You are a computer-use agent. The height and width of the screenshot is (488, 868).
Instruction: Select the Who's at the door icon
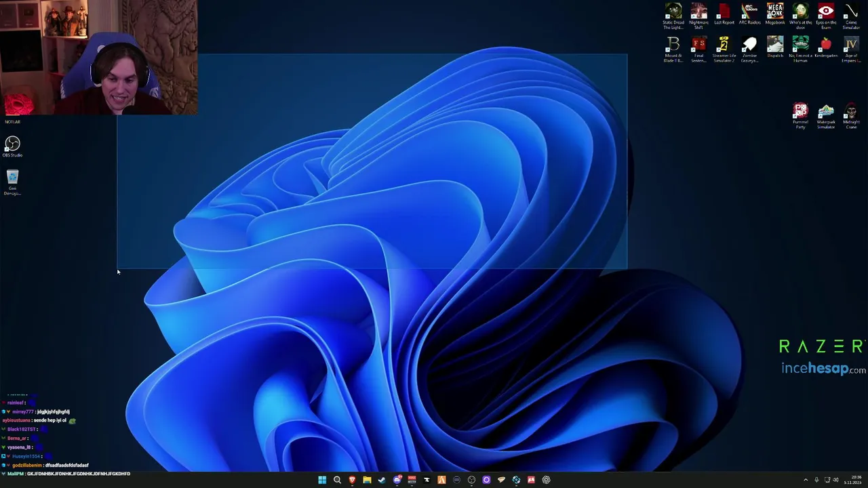click(x=800, y=16)
